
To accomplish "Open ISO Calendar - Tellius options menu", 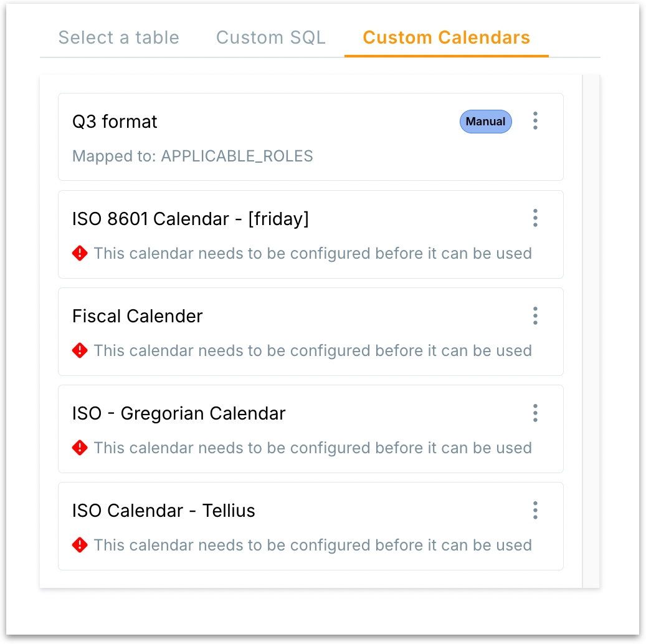I will [535, 510].
